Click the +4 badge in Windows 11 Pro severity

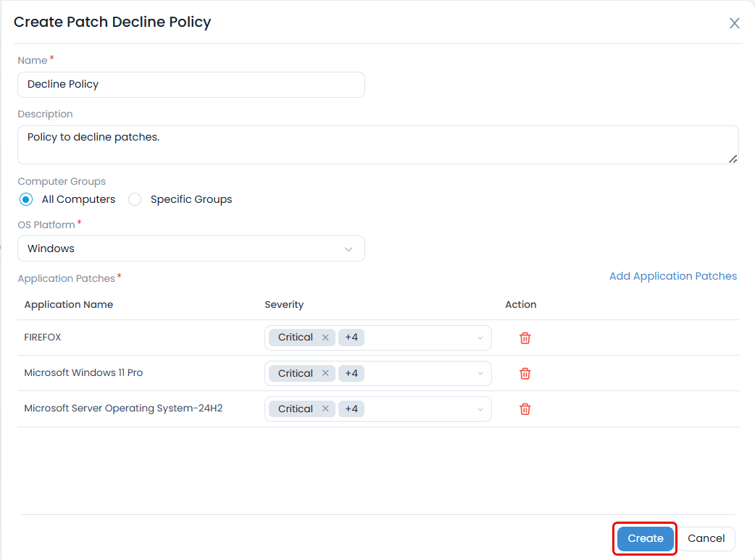click(x=351, y=373)
